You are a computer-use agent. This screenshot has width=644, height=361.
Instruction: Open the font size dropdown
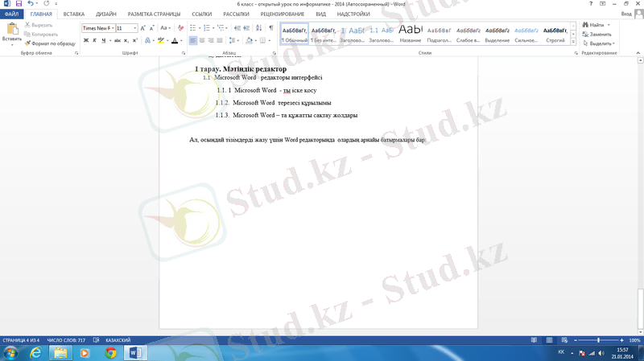tap(126, 28)
